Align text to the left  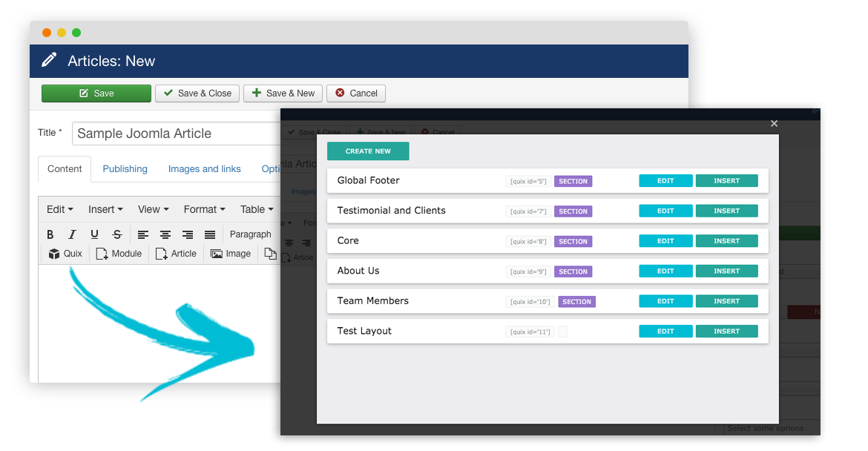pyautogui.click(x=143, y=234)
